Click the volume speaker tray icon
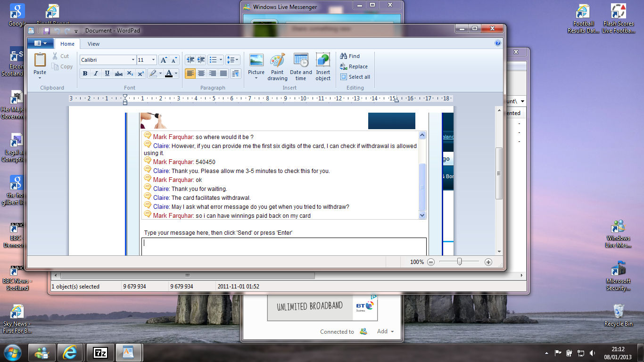Screen dimensions: 644x362 point(593,353)
